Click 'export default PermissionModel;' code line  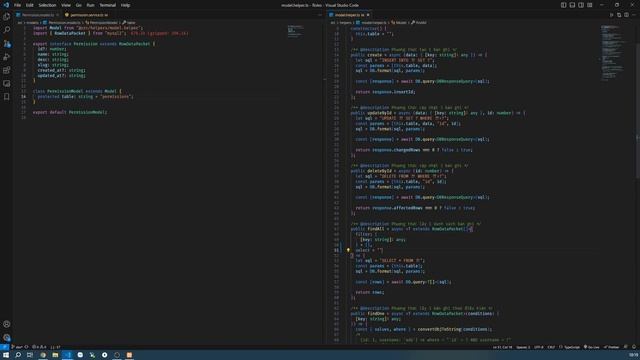pos(70,112)
